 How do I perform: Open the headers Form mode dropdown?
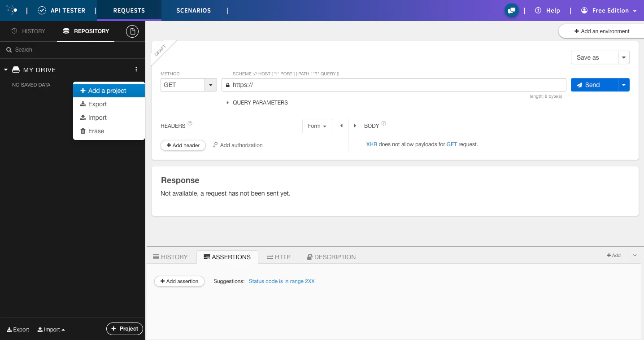coord(317,126)
